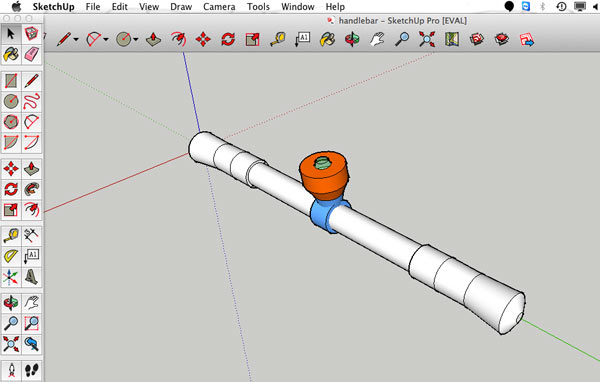
Task: Open the Apple menu
Action: point(16,7)
